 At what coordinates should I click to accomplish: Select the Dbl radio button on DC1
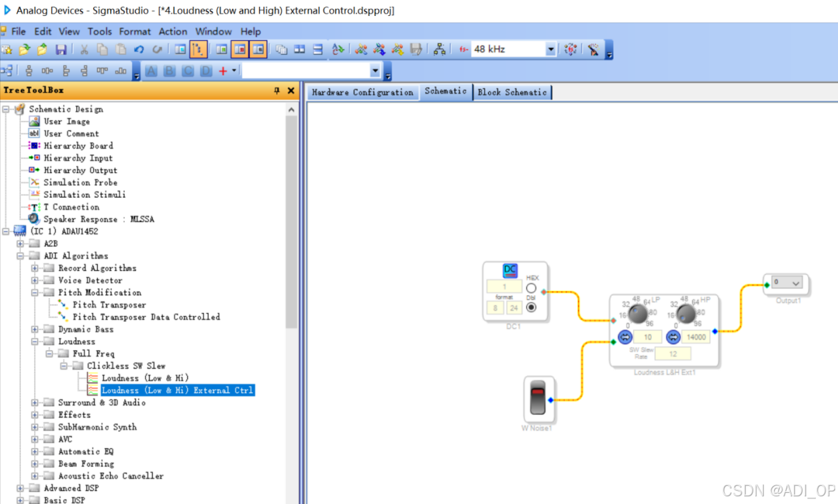pos(531,308)
